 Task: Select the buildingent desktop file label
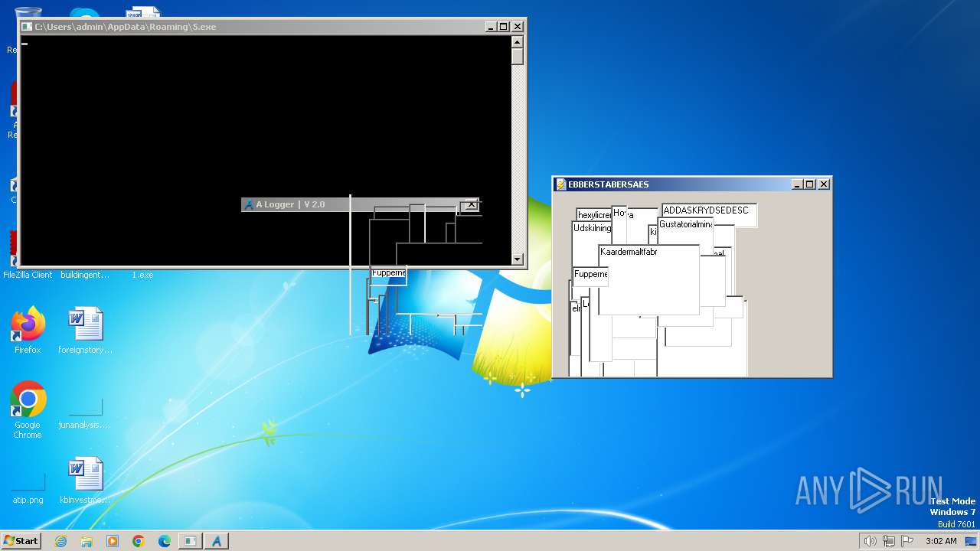point(85,275)
